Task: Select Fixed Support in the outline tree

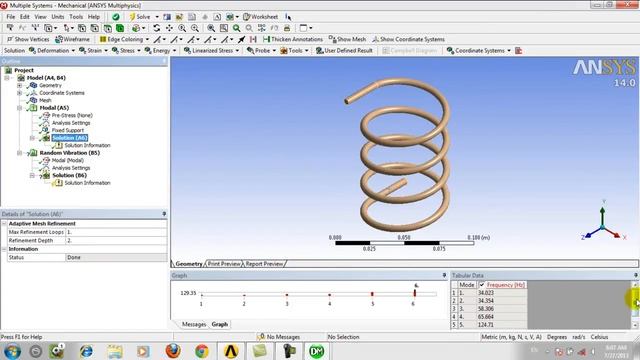Action: pyautogui.click(x=67, y=130)
